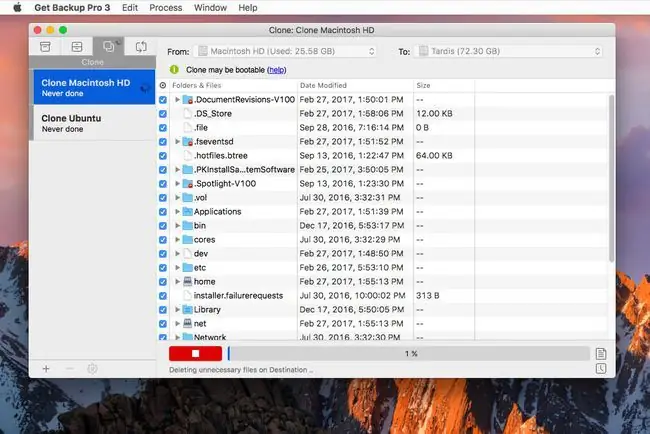This screenshot has width=650, height=434.
Task: Click the spinning progress icon on Clone Macintosh HD
Action: [x=145, y=88]
